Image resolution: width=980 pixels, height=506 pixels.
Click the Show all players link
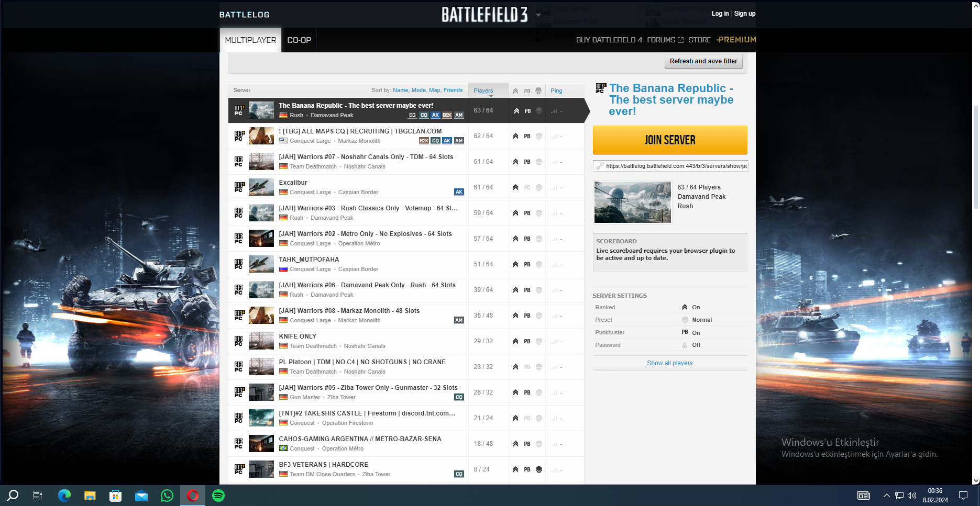pos(669,363)
